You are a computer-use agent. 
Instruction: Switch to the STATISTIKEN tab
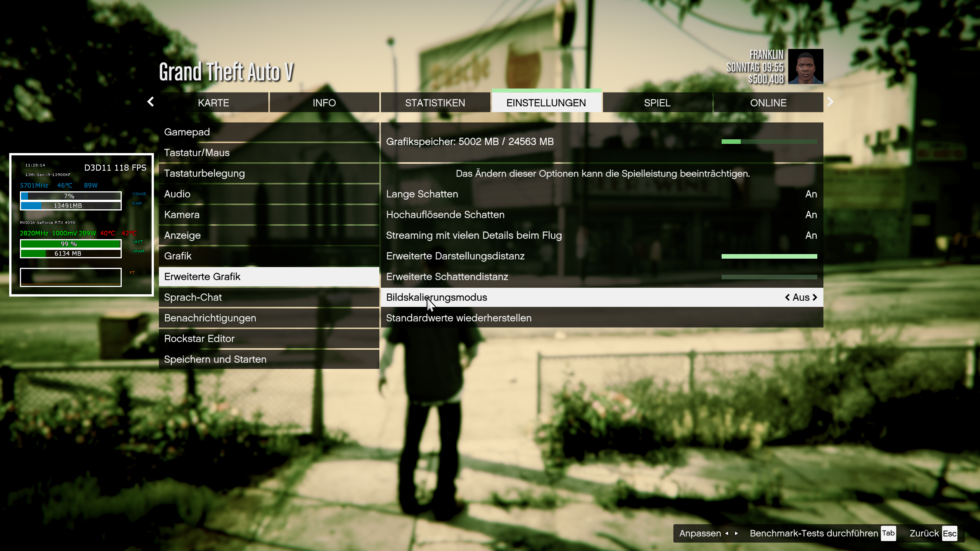click(435, 102)
